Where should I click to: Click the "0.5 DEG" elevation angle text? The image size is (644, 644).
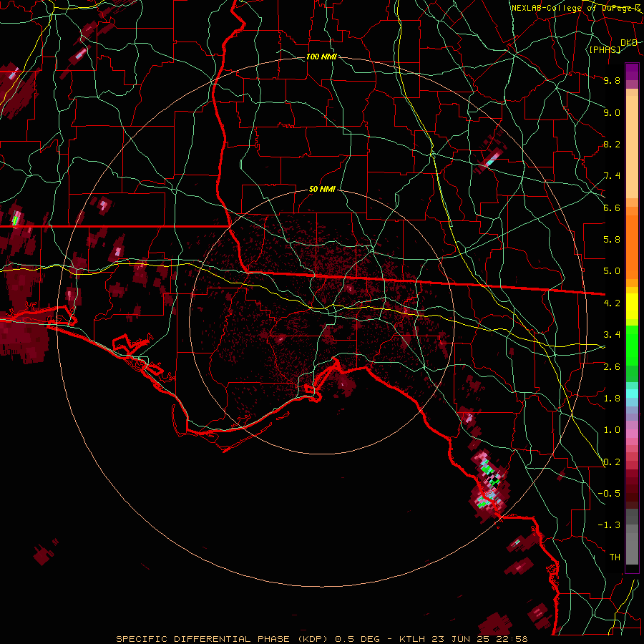[356, 639]
